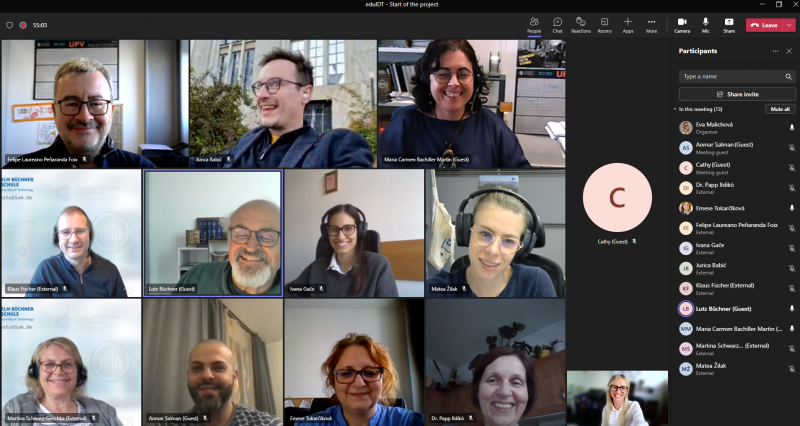Open the Chat panel

pos(557,24)
